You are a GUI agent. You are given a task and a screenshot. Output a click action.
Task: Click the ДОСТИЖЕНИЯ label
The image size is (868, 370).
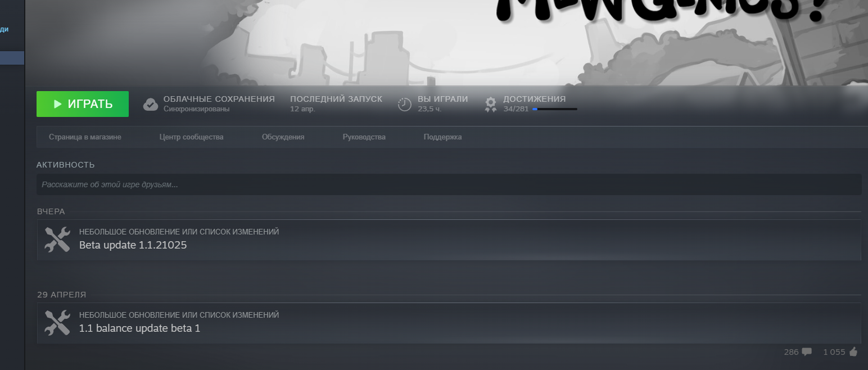point(535,99)
